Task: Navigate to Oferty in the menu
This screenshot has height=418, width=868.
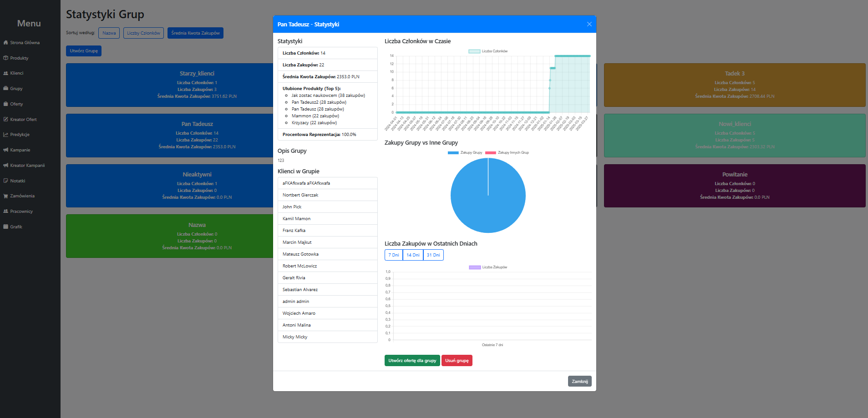Action: pos(16,104)
